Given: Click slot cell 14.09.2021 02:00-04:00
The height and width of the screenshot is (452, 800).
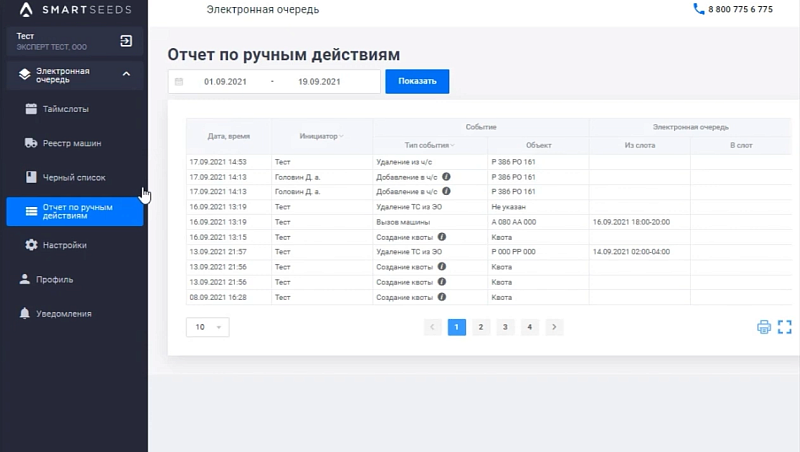Looking at the screenshot, I should (640, 252).
